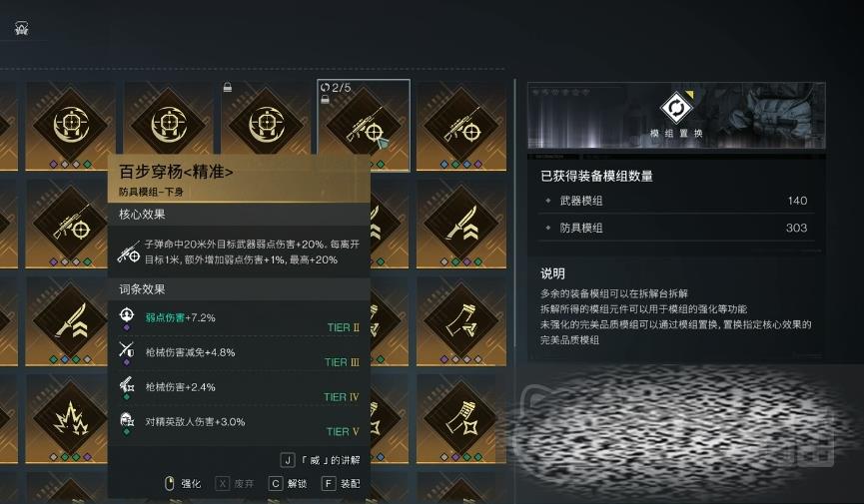Select the sniper scope module in the second row
The image size is (864, 504).
pos(70,224)
